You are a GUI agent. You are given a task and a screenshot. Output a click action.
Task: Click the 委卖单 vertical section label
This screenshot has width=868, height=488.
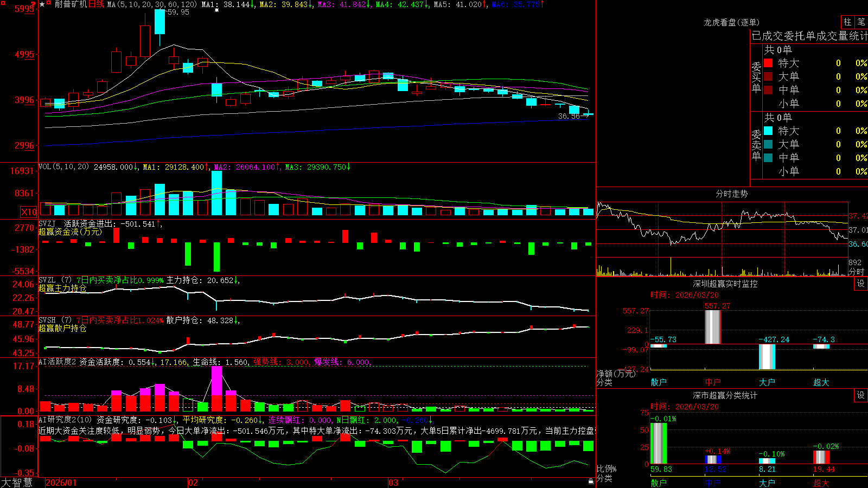click(756, 145)
